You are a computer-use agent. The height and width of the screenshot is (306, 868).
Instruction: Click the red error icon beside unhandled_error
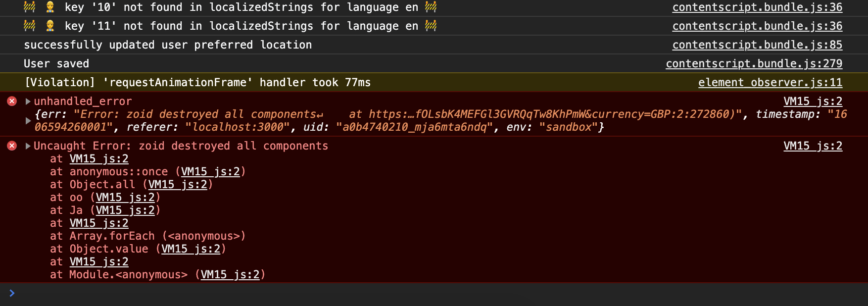(x=12, y=101)
